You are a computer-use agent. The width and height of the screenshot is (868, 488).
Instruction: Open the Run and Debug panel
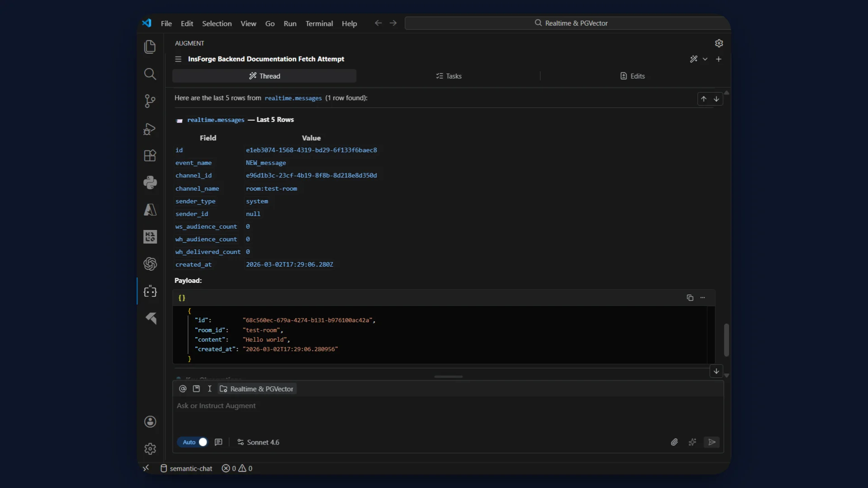pyautogui.click(x=150, y=129)
